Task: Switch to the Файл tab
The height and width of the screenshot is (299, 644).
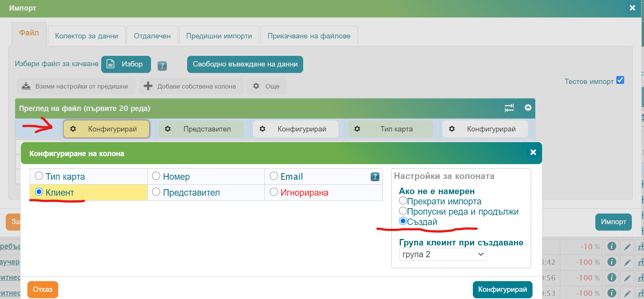Action: pos(29,33)
